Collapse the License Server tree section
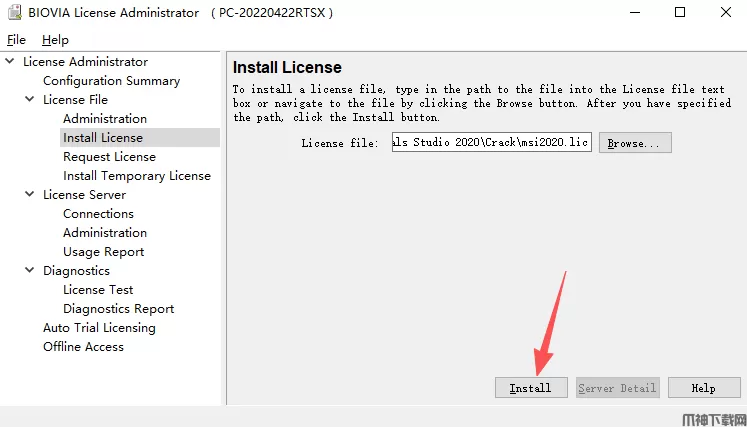 click(30, 194)
